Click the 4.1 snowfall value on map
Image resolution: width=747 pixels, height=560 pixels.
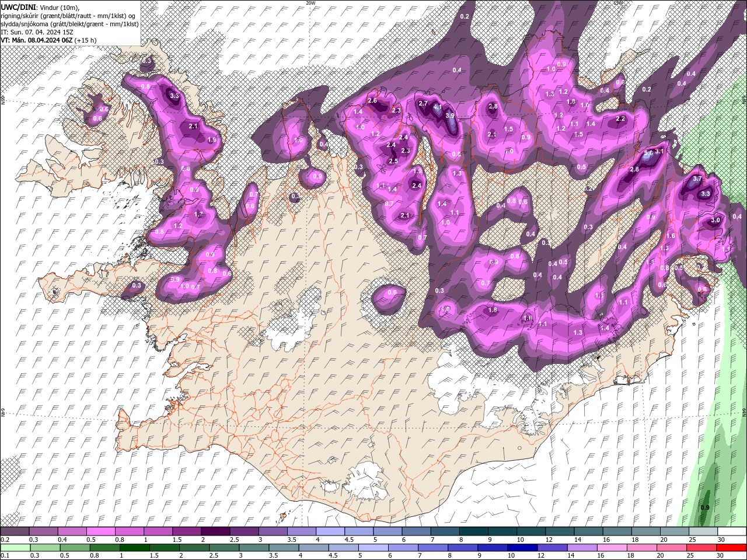tap(438, 107)
